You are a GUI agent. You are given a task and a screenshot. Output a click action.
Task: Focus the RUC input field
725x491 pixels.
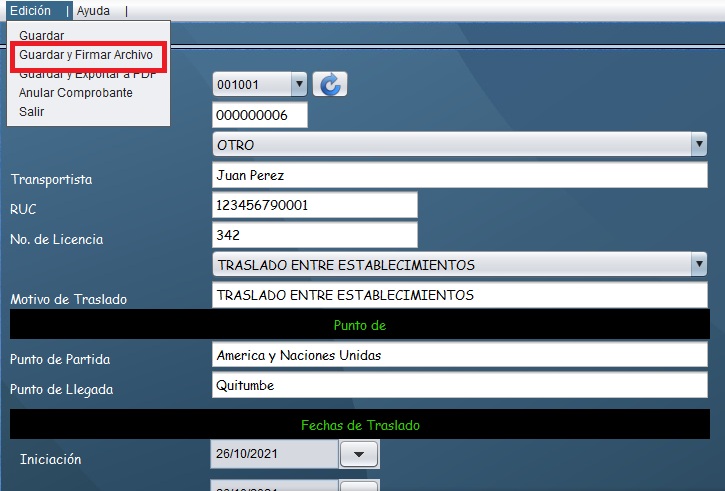(x=315, y=205)
